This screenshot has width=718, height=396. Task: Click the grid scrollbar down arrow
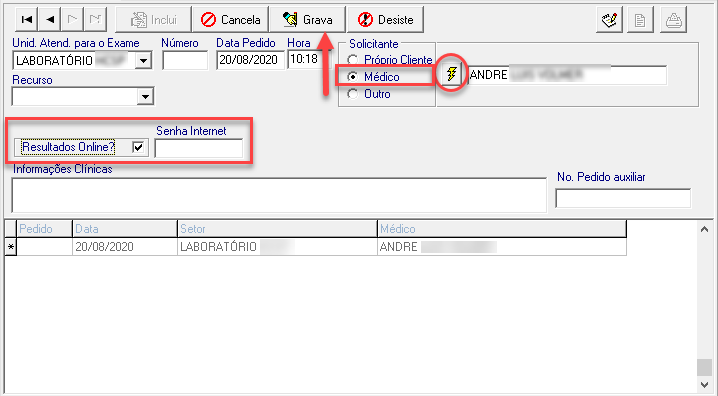(x=704, y=385)
